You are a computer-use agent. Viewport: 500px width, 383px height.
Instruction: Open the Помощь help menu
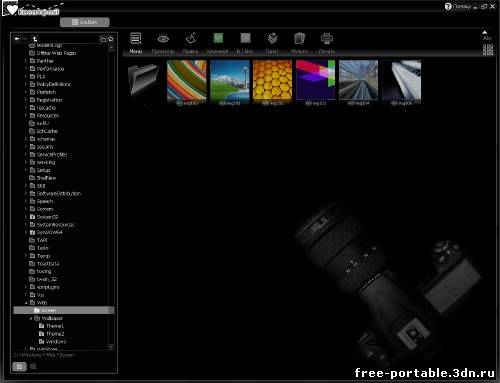point(458,6)
